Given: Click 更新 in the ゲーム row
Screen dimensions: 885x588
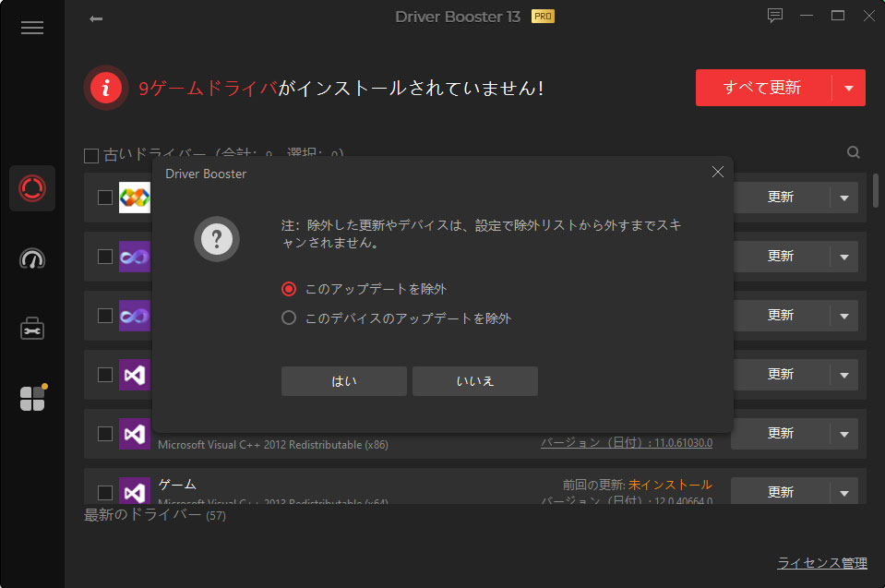Looking at the screenshot, I should [781, 492].
